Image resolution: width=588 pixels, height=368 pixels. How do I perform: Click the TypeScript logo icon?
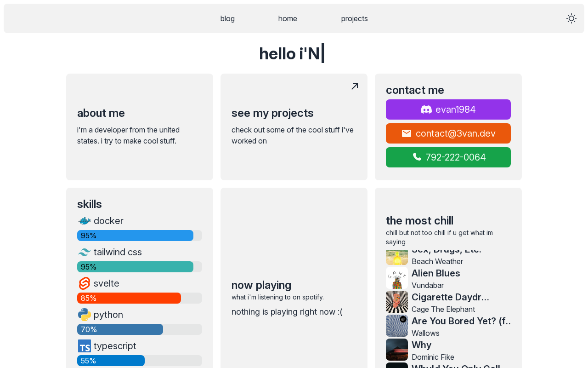85,346
